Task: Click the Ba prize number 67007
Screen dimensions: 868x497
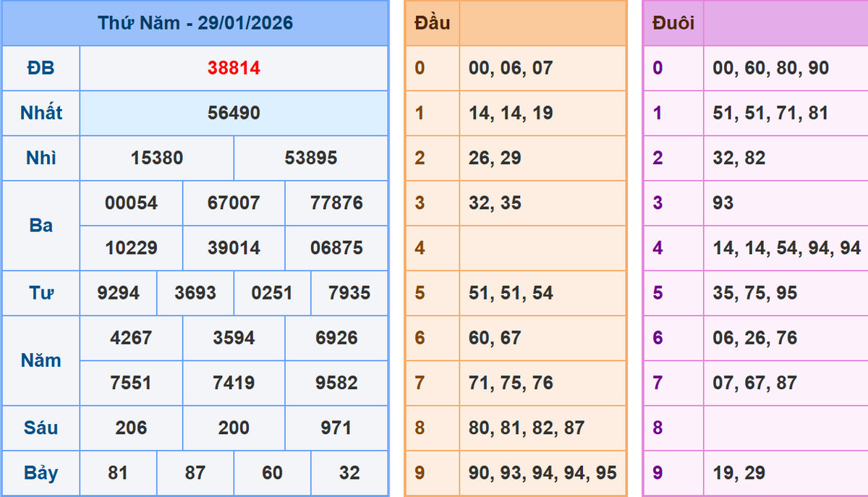Action: [x=233, y=203]
